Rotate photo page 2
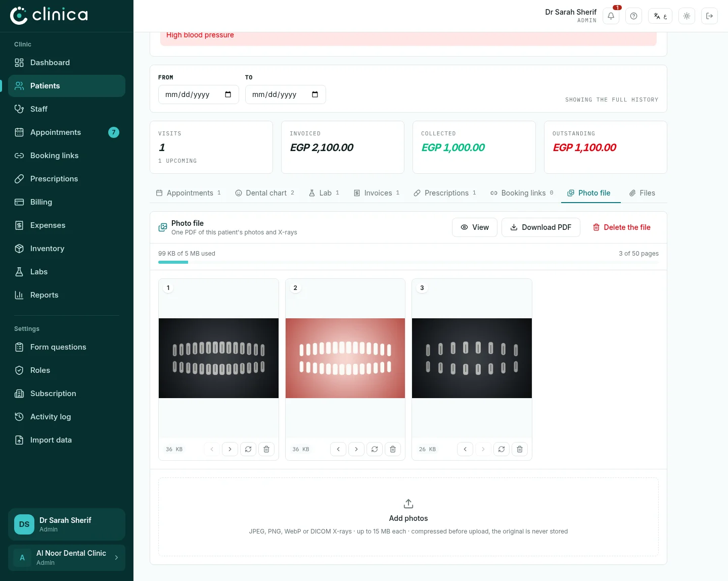The image size is (728, 581). pos(375,449)
